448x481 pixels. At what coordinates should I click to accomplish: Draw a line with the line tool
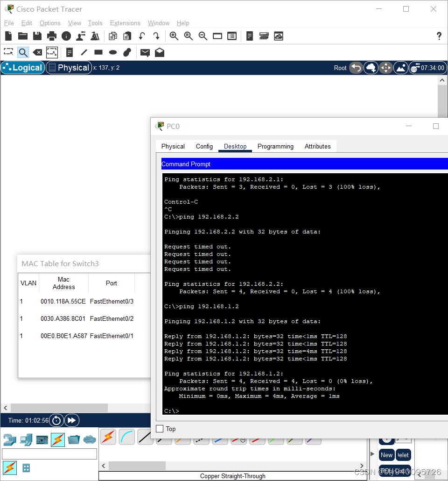click(x=84, y=52)
